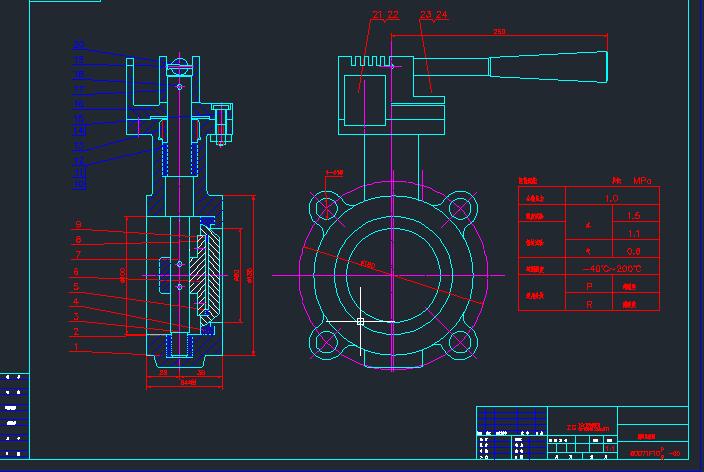Click the "21 22" leader label
The height and width of the screenshot is (472, 704).
pos(385,15)
